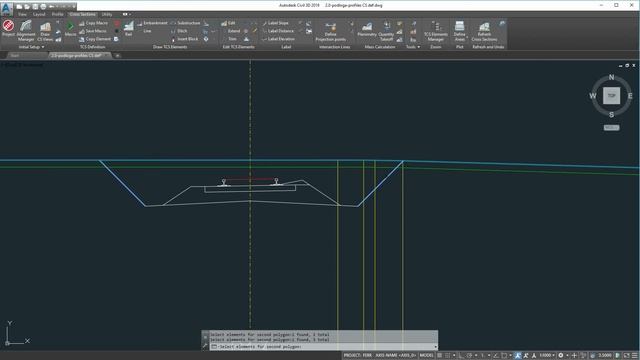
Task: Open the View ribbon tab
Action: [22, 14]
